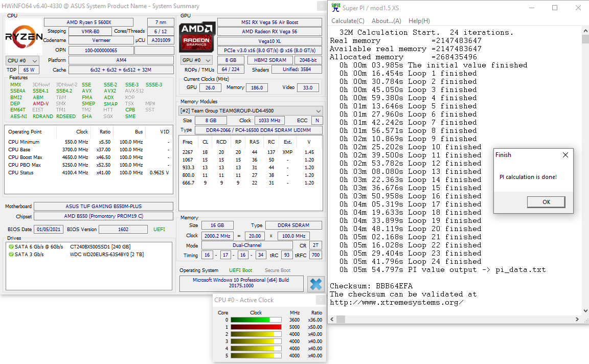Viewport: 589px width, 364px height.
Task: Click the blue X icon in HWiNFO summary
Action: click(x=316, y=284)
